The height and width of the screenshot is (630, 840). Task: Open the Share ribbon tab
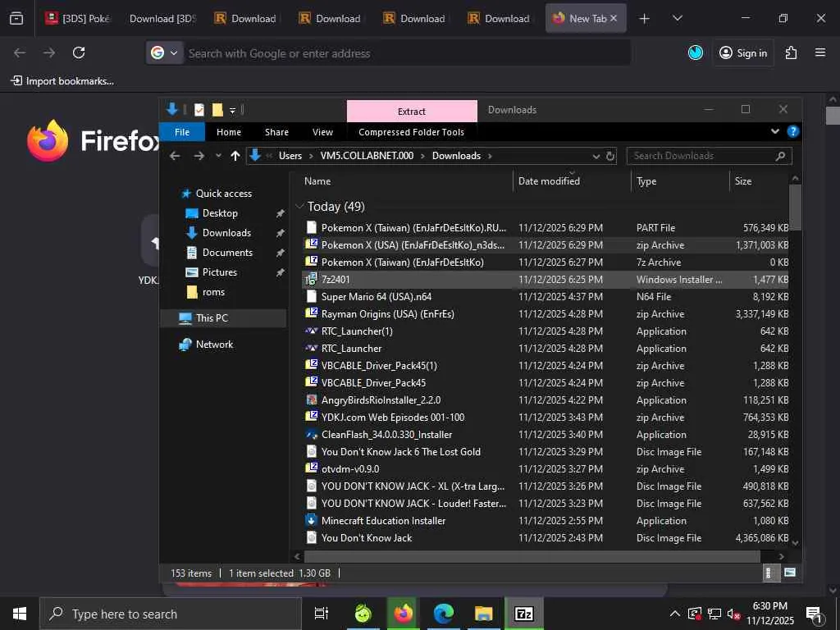[276, 132]
